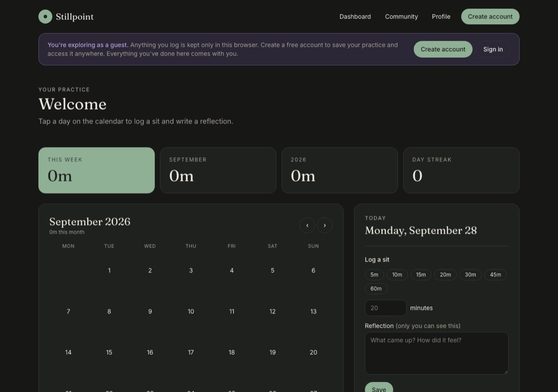
Task: Select September 2 on the calendar
Action: tap(150, 270)
